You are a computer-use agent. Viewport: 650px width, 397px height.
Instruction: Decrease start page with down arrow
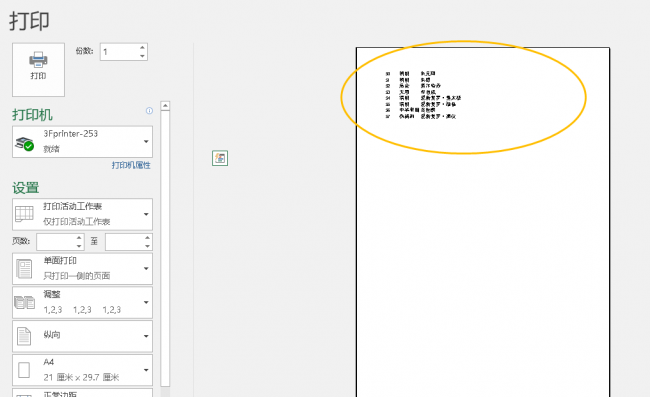pos(79,246)
